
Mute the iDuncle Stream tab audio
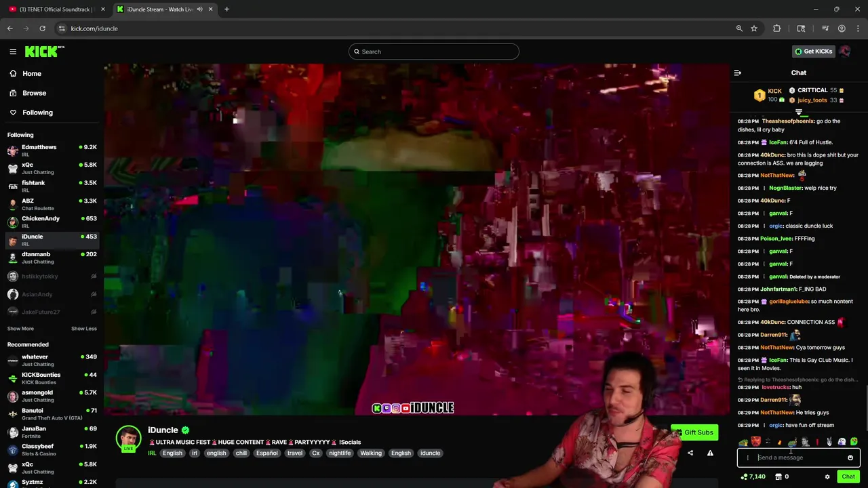click(199, 9)
